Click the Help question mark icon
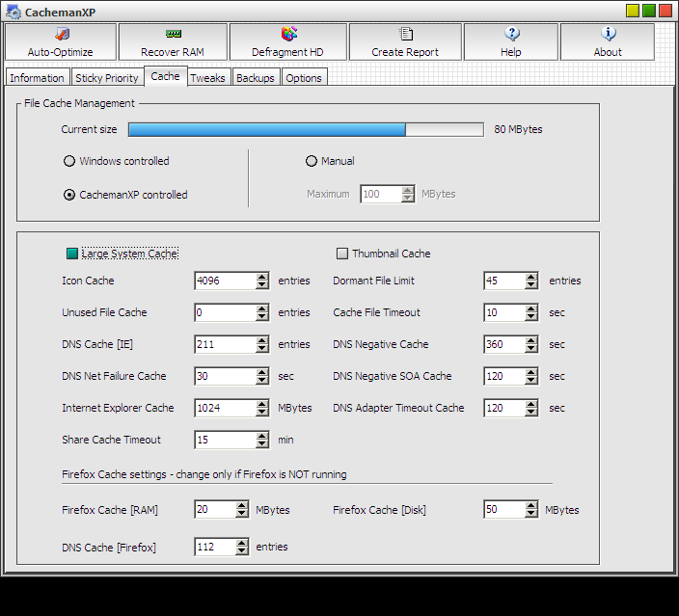The image size is (679, 616). click(x=512, y=34)
